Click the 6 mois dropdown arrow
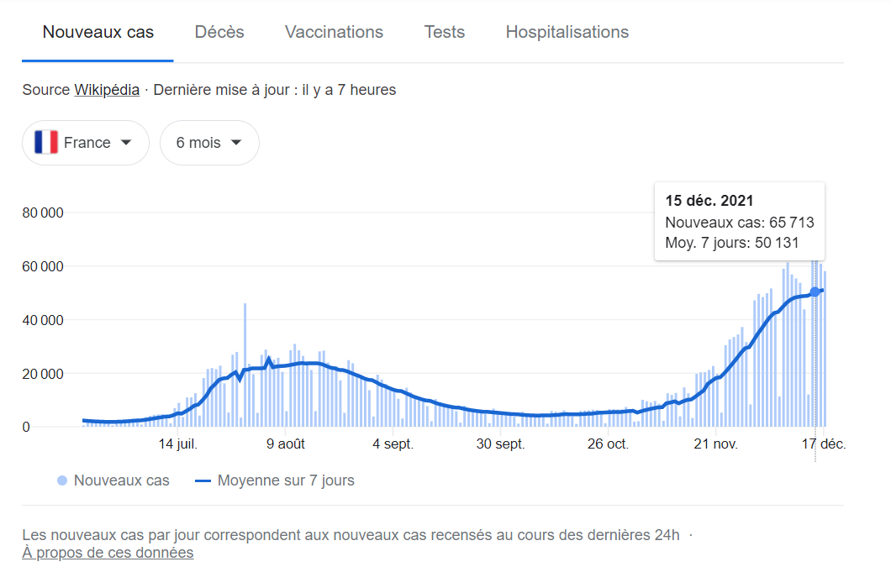Screen dimensions: 891x588 coord(236,143)
